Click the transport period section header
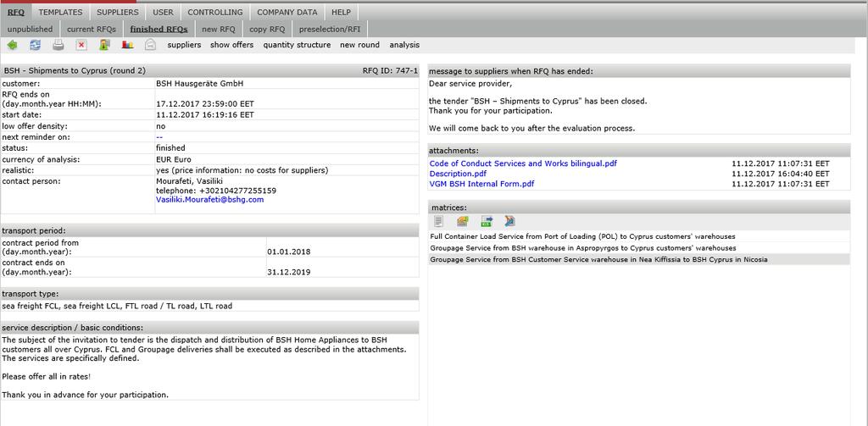Image resolution: width=868 pixels, height=426 pixels. (x=210, y=230)
